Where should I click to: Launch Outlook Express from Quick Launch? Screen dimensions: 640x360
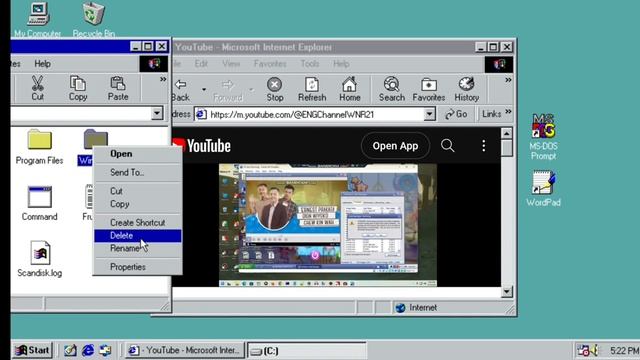click(x=105, y=350)
